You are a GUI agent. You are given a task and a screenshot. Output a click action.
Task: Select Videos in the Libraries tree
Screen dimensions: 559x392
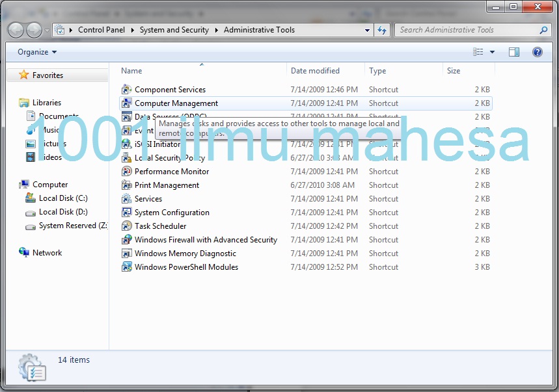pyautogui.click(x=50, y=157)
